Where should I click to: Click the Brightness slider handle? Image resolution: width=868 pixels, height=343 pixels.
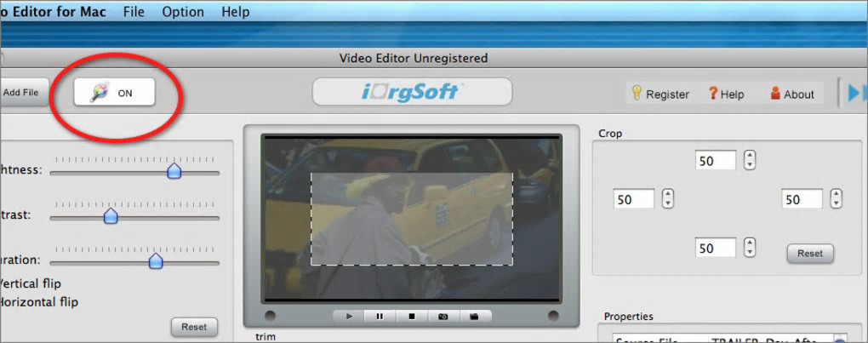[174, 170]
